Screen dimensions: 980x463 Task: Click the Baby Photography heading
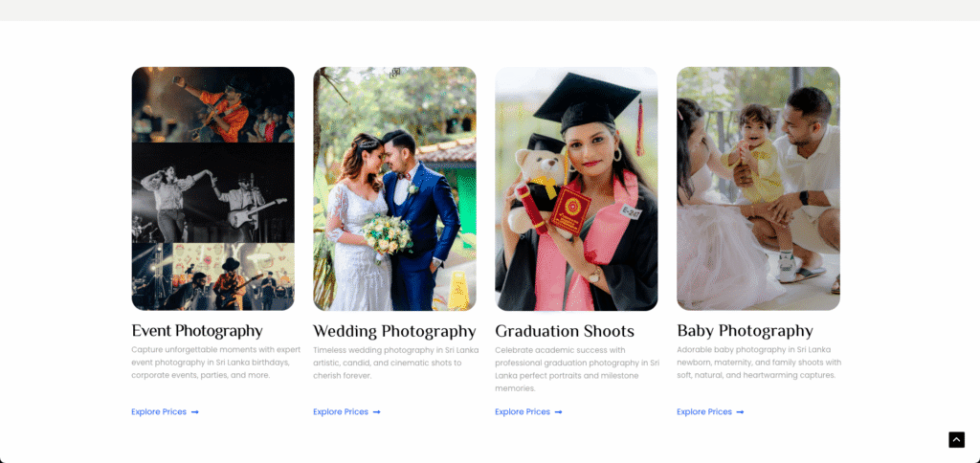click(745, 331)
